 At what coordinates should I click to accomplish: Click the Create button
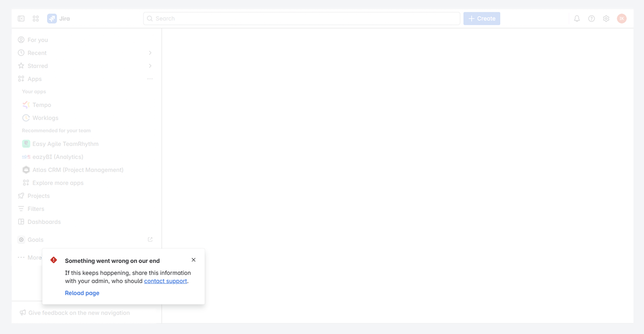tap(482, 18)
